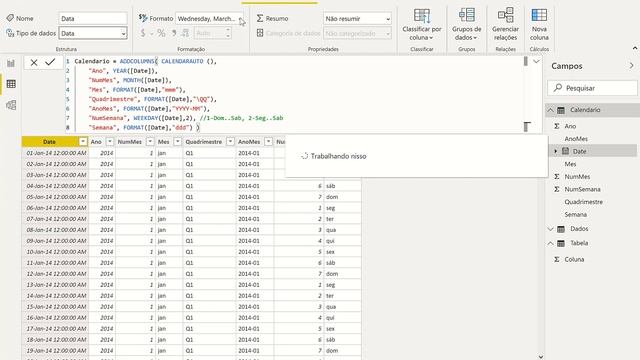Apply percentage format icon
The image size is (640, 360).
point(161,33)
